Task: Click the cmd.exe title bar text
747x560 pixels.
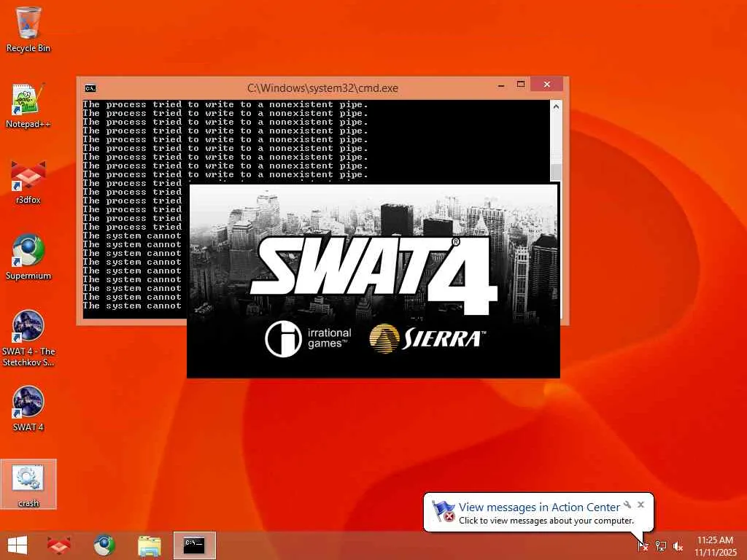Action: click(x=322, y=88)
